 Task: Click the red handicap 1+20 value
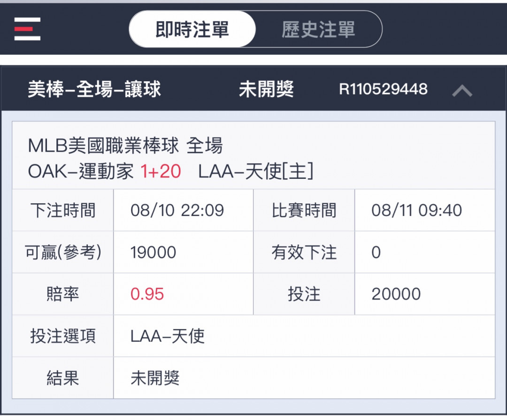pyautogui.click(x=161, y=171)
